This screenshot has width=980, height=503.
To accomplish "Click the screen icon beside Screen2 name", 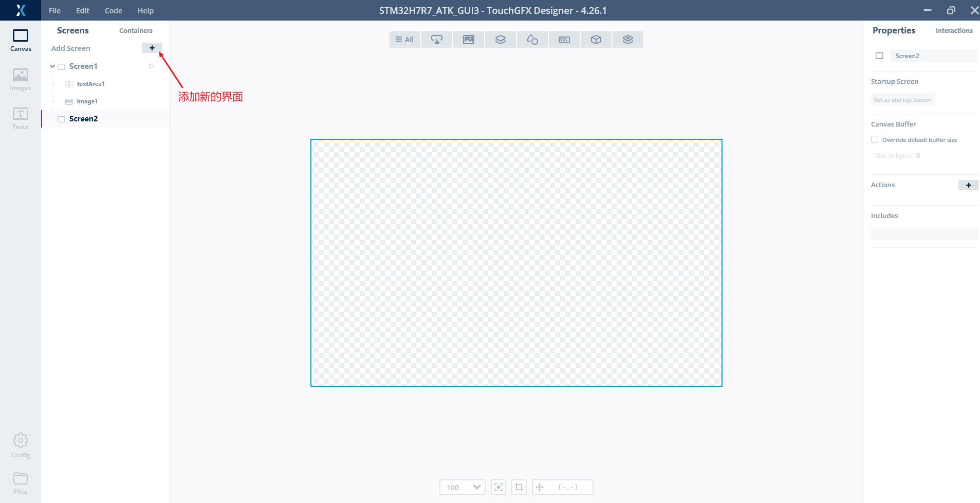I will pyautogui.click(x=880, y=56).
